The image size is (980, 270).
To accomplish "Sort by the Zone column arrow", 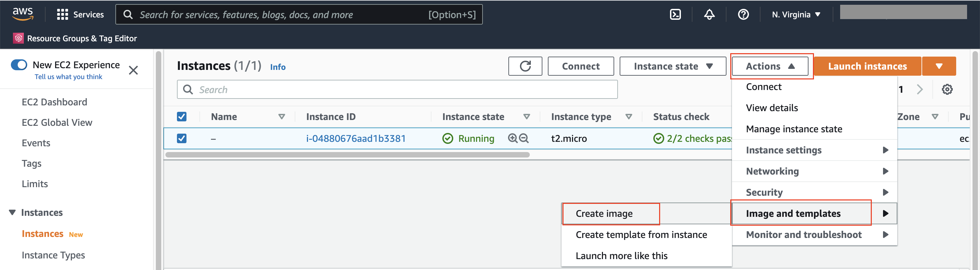I will [x=935, y=116].
